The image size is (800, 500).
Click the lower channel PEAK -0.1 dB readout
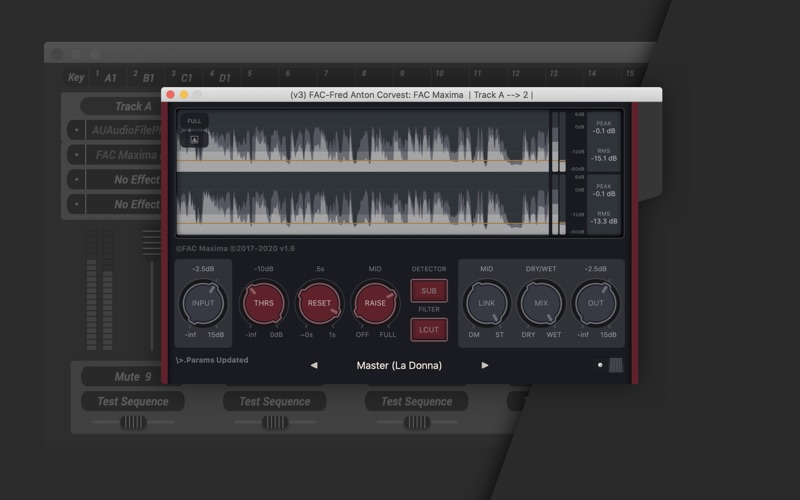(604, 190)
